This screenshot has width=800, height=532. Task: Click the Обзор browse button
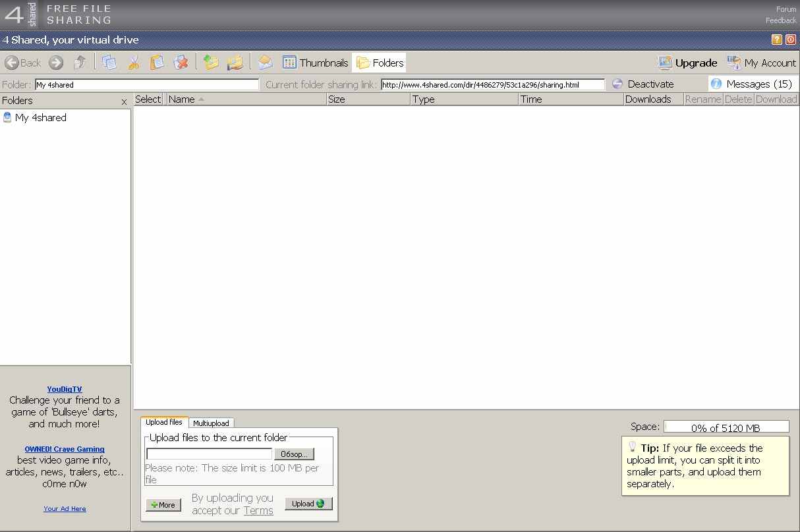(x=294, y=454)
